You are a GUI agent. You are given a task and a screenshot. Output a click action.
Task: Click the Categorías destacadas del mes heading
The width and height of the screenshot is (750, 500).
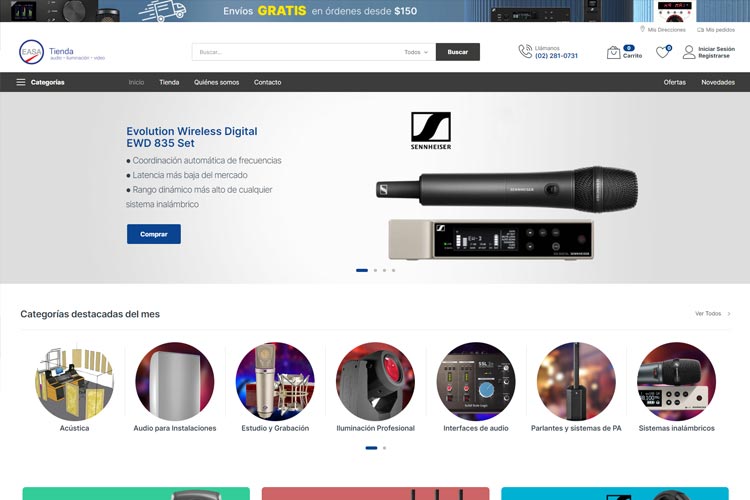pos(90,314)
